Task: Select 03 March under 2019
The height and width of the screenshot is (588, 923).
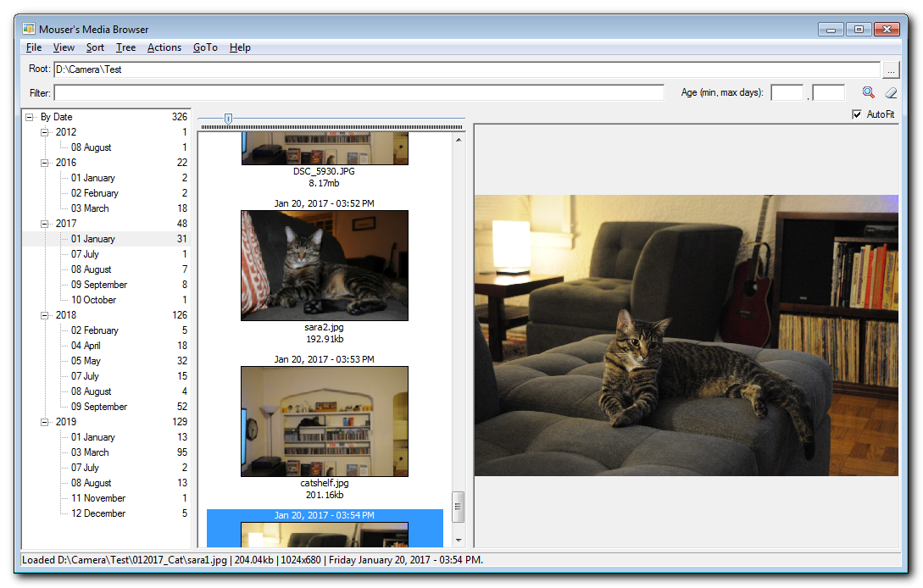Action: coord(90,452)
